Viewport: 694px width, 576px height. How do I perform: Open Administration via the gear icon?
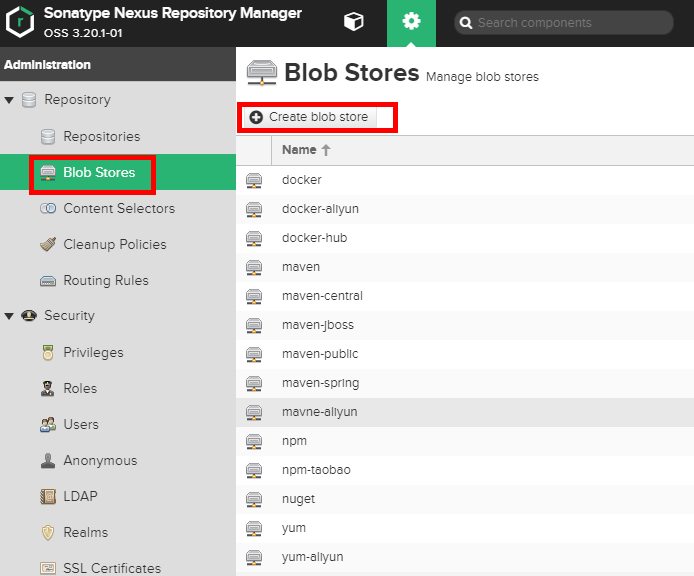(411, 21)
